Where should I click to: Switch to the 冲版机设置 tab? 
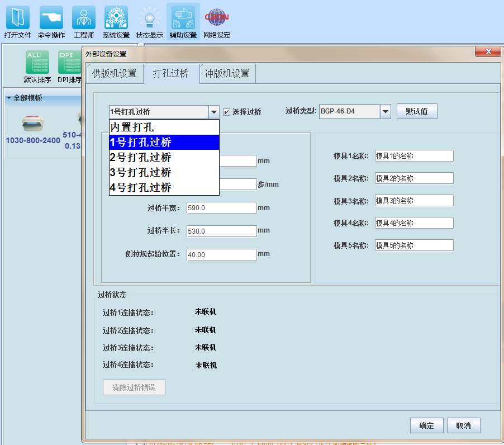coord(227,73)
